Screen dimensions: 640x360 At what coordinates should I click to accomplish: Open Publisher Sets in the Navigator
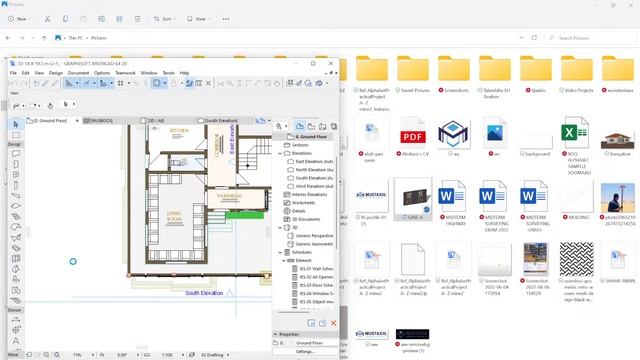[333, 126]
